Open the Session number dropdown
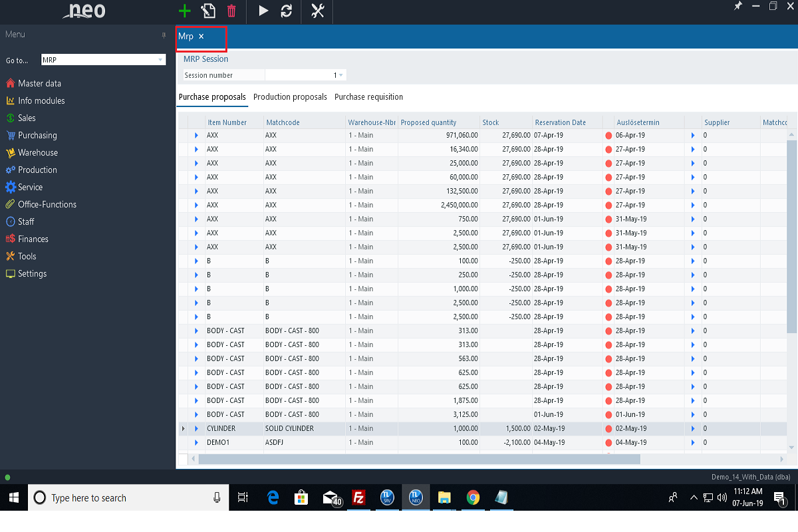798x532 pixels. 341,76
